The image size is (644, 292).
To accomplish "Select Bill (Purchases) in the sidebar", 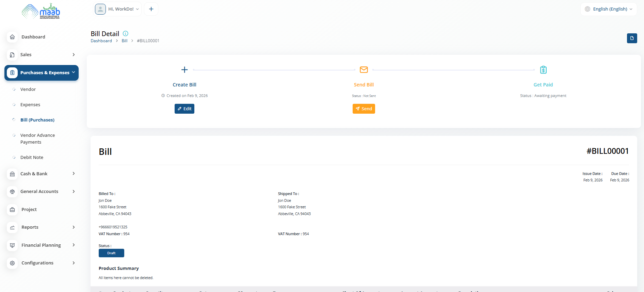I will [37, 120].
